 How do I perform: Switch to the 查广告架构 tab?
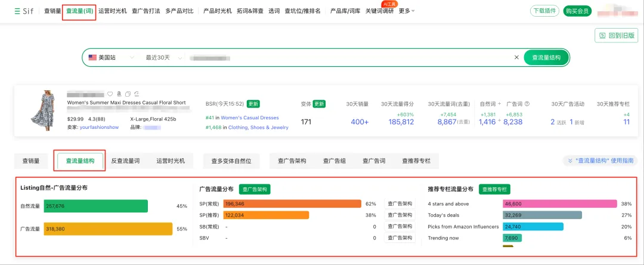[292, 161]
